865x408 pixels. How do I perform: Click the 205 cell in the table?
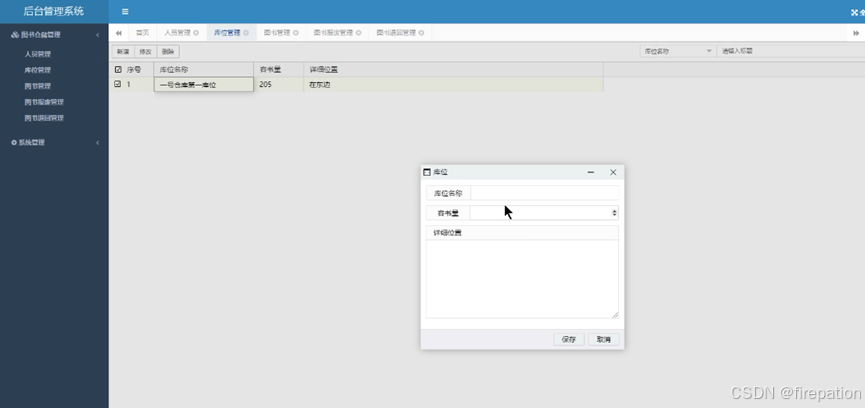coord(279,85)
